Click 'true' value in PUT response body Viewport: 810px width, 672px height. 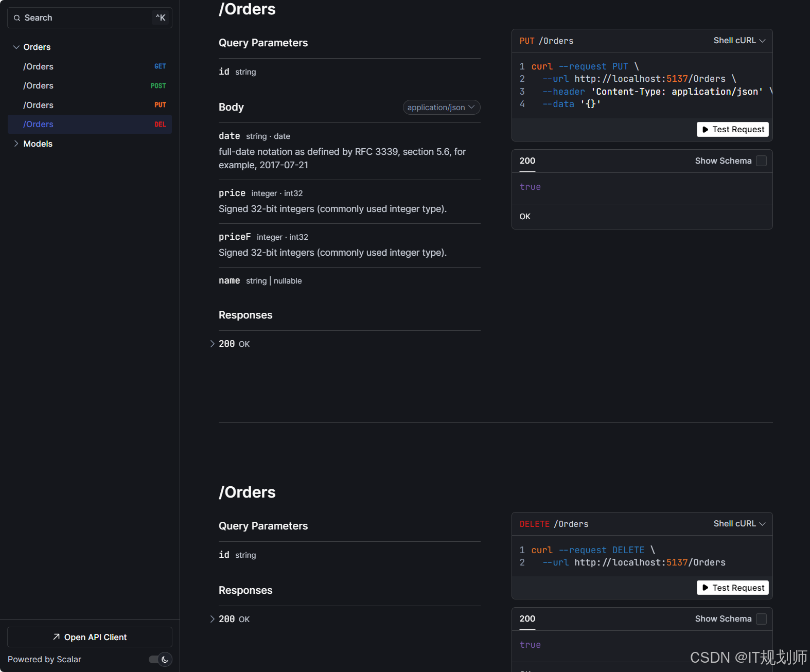(x=530, y=187)
